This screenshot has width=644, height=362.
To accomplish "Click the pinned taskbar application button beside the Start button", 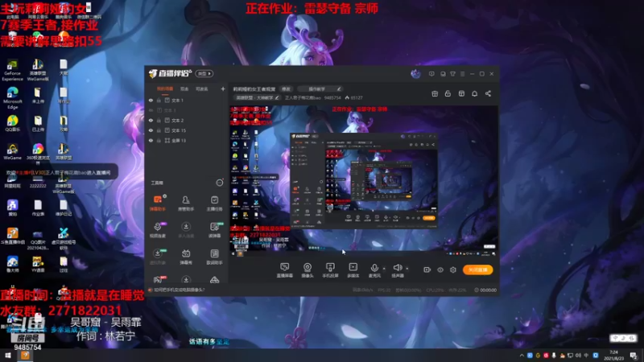I will [x=25, y=356].
